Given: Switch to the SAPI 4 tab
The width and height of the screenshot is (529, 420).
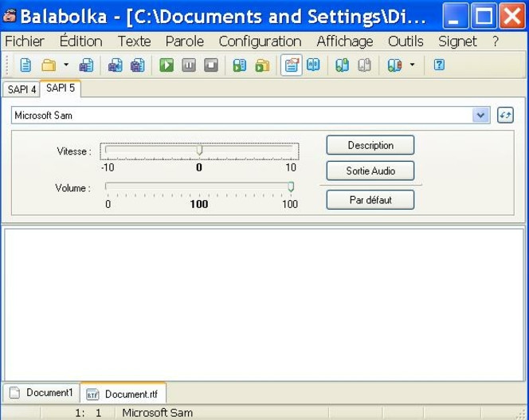Looking at the screenshot, I should point(22,89).
